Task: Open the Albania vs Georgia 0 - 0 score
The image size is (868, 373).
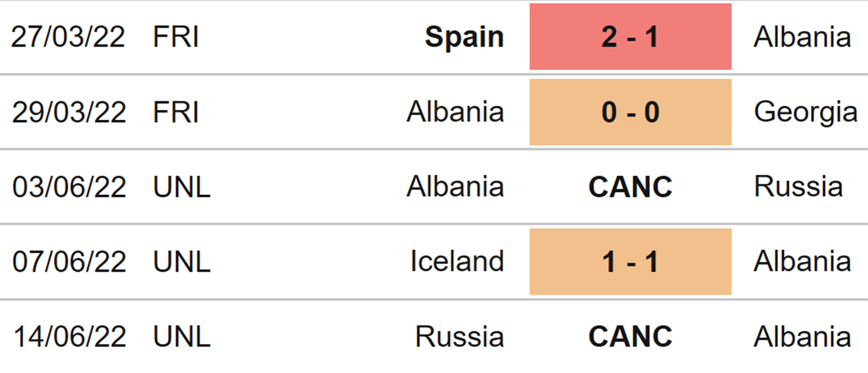Action: click(630, 112)
